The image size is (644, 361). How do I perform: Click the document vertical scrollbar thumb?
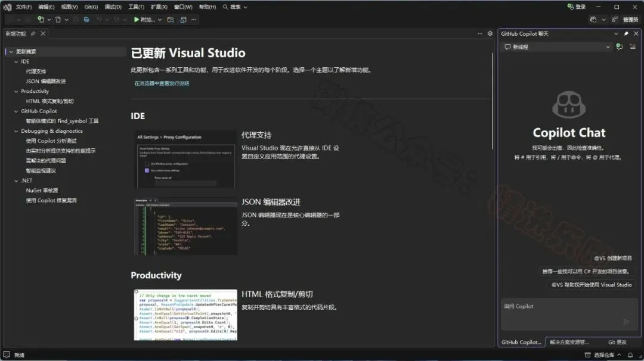pyautogui.click(x=492, y=101)
